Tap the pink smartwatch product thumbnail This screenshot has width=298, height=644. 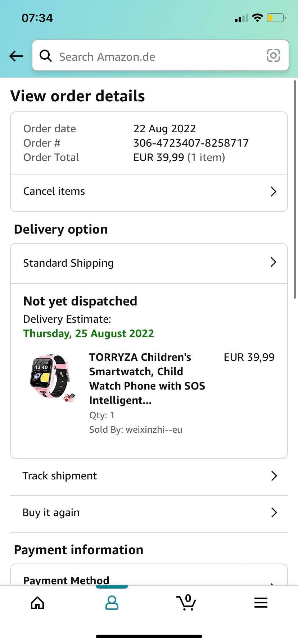click(x=51, y=377)
